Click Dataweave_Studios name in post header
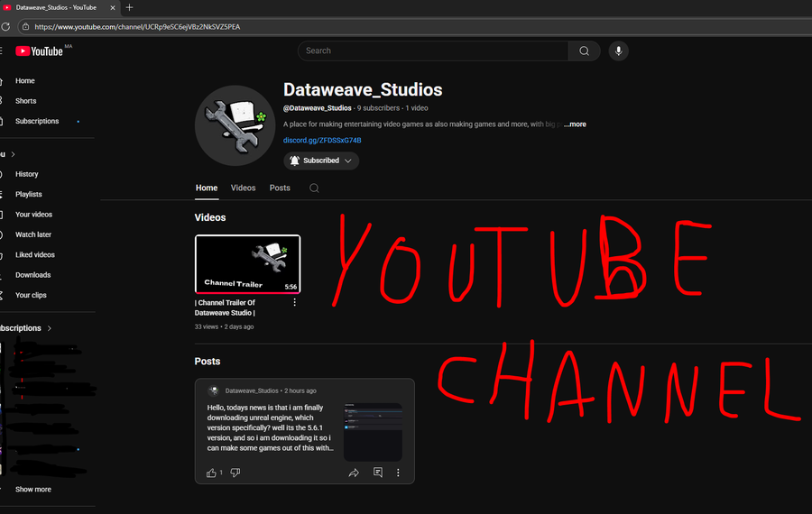The height and width of the screenshot is (514, 812). [x=252, y=390]
